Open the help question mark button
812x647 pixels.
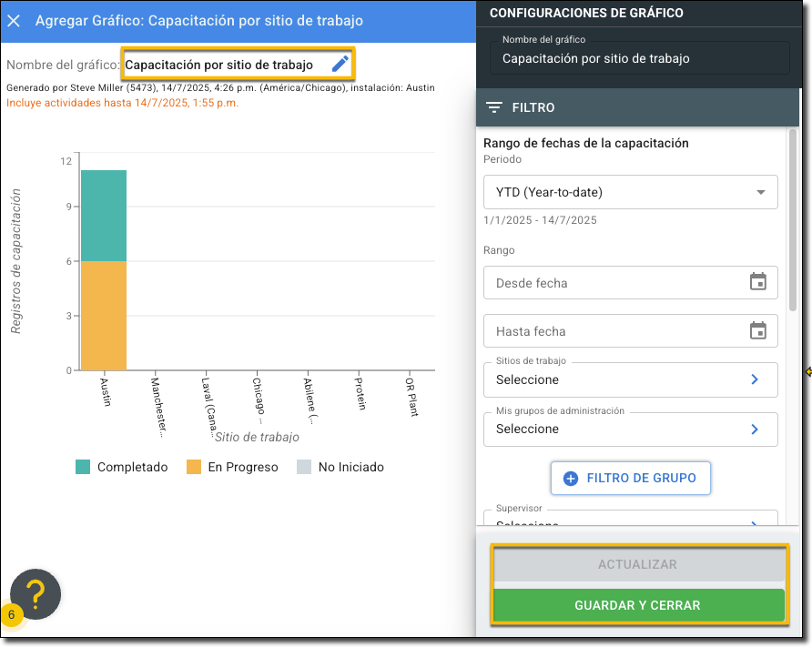tap(36, 594)
